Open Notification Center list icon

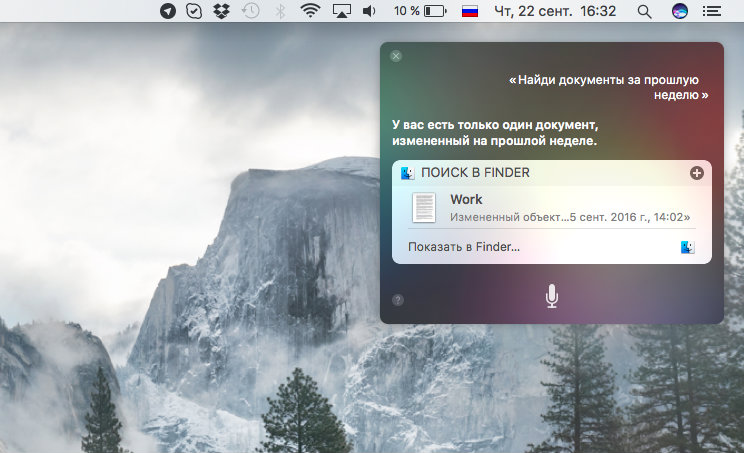(712, 11)
